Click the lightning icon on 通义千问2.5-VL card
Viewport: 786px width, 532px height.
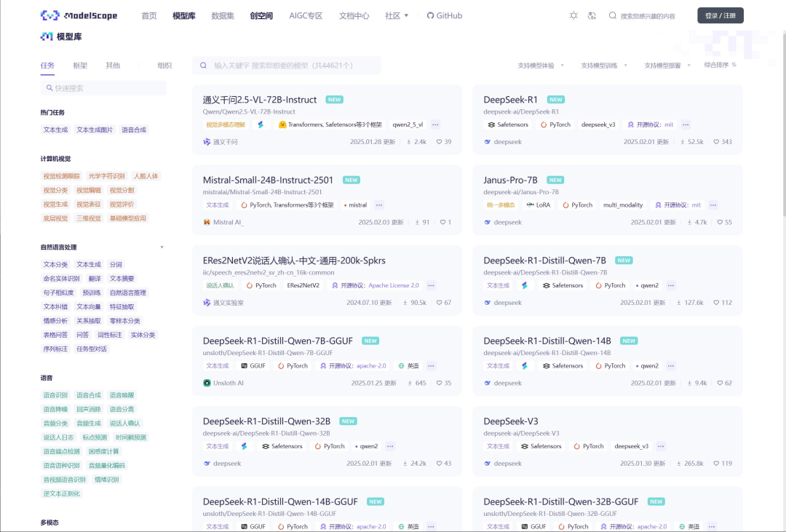[261, 124]
